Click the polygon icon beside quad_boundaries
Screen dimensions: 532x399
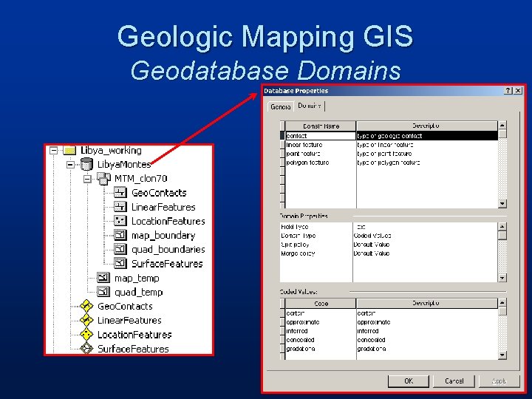[120, 250]
